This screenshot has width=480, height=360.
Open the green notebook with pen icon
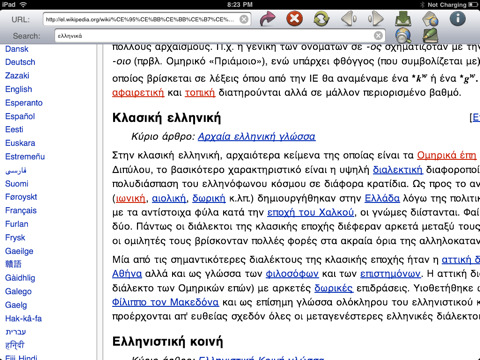(430, 35)
